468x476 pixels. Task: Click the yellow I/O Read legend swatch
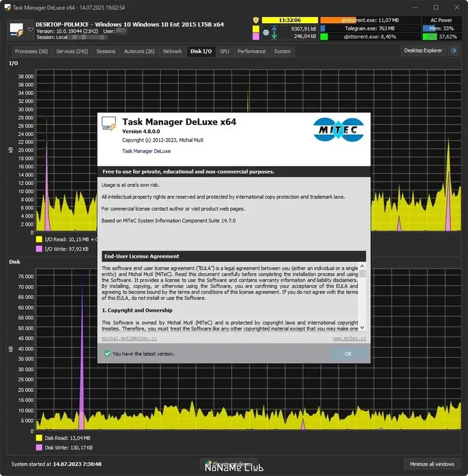pyautogui.click(x=39, y=239)
